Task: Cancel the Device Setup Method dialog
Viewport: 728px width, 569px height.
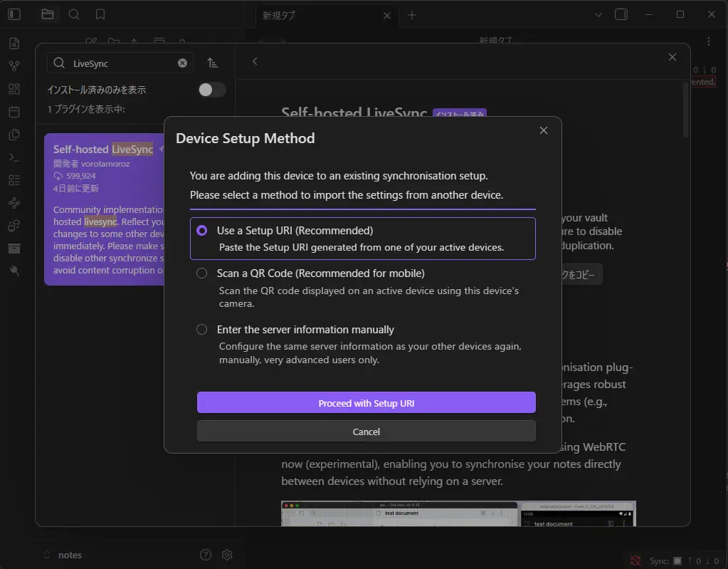Action: pos(366,432)
